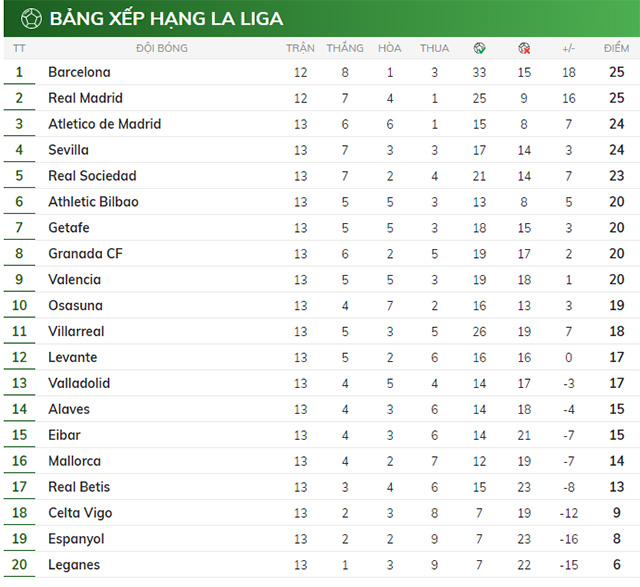This screenshot has height=587, width=640.
Task: Click the goals conceded column icon
Action: click(x=524, y=48)
